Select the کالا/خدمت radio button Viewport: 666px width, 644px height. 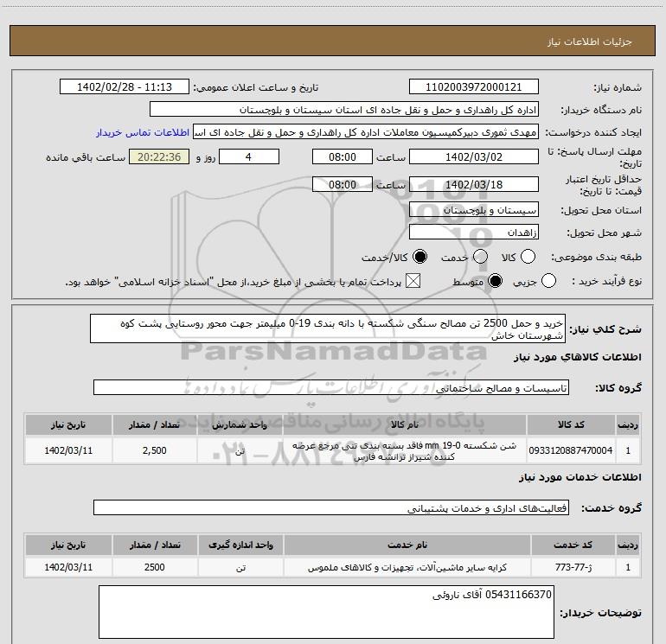[420, 257]
